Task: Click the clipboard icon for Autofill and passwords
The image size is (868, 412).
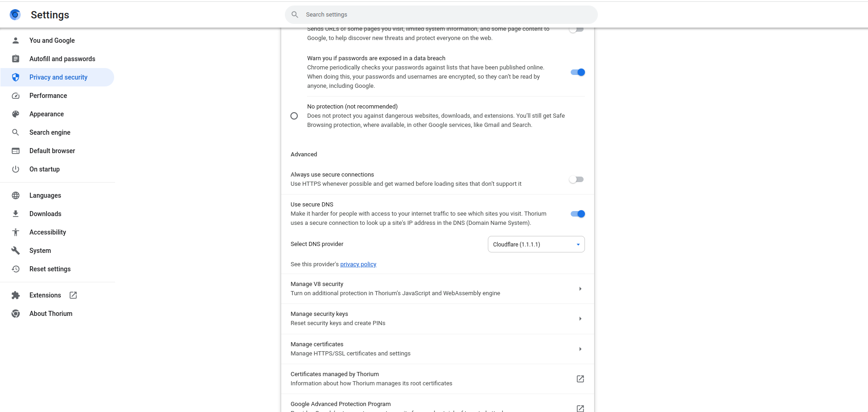Action: 16,59
